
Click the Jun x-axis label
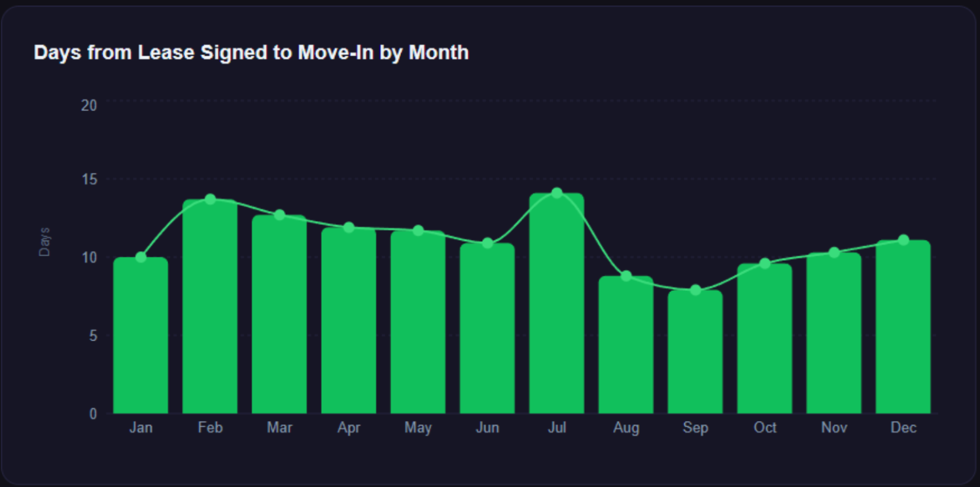487,428
